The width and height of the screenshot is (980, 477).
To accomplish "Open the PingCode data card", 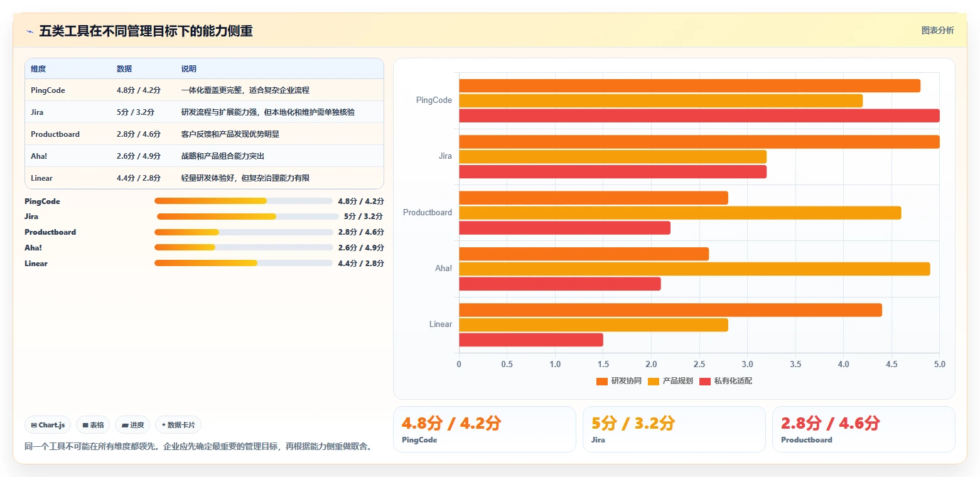I will [x=484, y=429].
